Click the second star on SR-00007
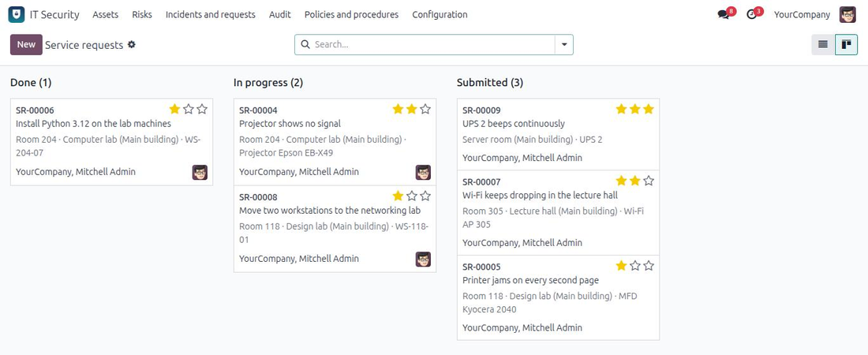Viewport: 868px width, 355px height. point(635,180)
